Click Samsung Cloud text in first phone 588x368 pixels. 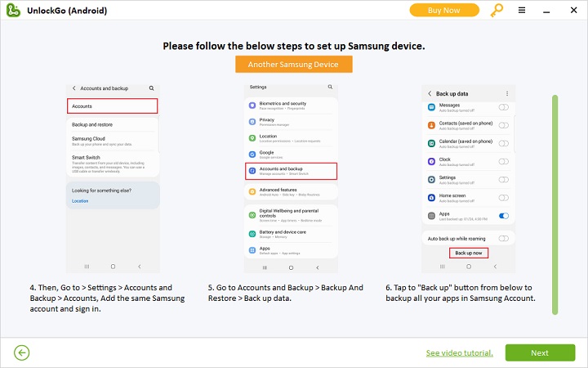[x=88, y=138]
